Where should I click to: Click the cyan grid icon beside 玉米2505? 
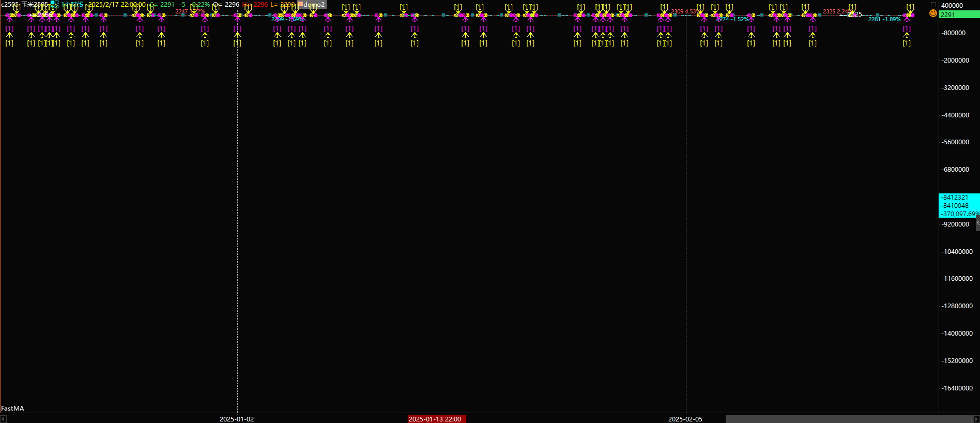pos(54,4)
